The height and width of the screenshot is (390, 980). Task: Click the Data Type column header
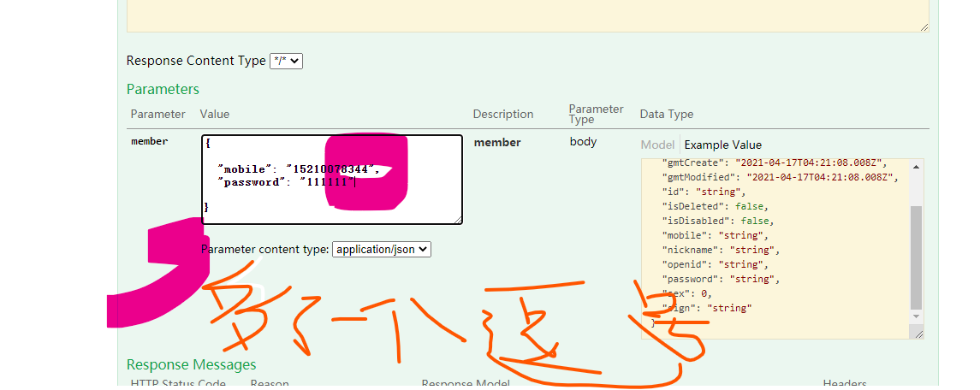pyautogui.click(x=667, y=114)
